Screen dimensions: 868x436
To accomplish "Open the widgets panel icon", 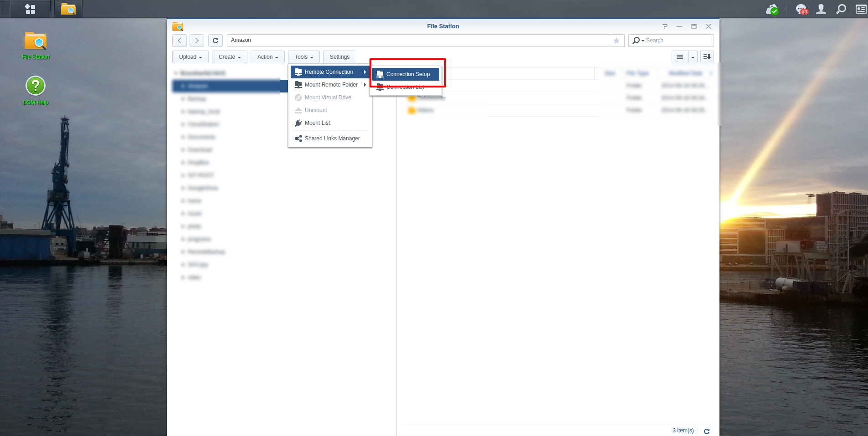I will (861, 9).
